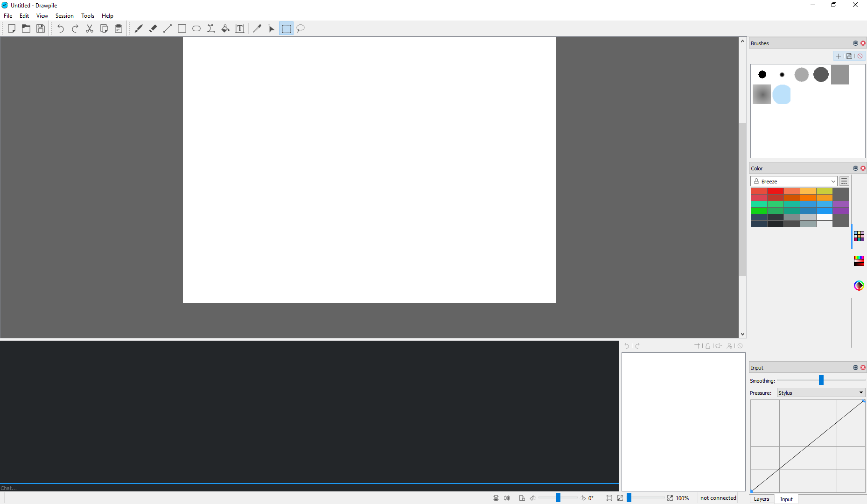The width and height of the screenshot is (867, 504).
Task: Select the Line tool
Action: [168, 28]
